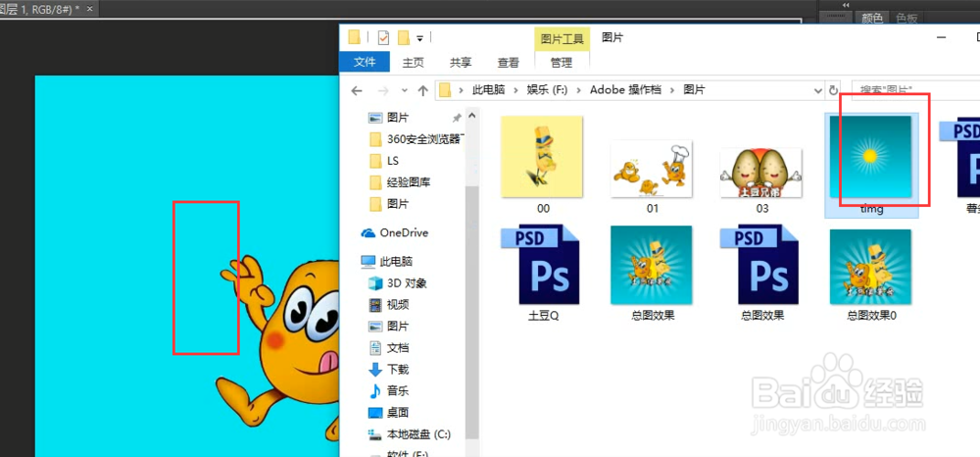Click 此电脑 in the address path
The image size is (980, 457).
pyautogui.click(x=489, y=90)
